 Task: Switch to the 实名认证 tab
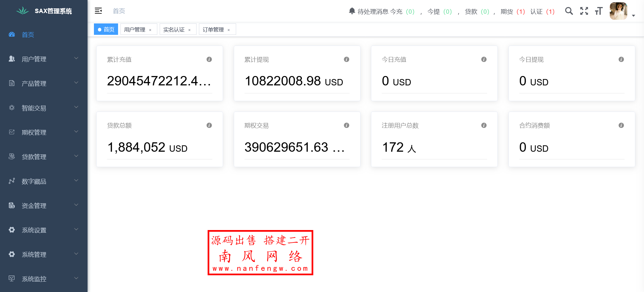click(174, 29)
